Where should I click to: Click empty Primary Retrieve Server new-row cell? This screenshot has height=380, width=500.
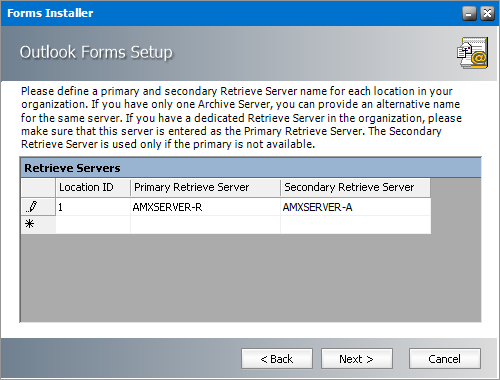pyautogui.click(x=205, y=224)
